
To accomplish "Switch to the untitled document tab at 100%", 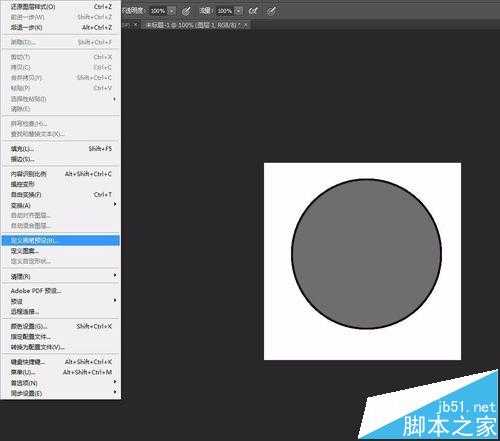I will [192, 25].
